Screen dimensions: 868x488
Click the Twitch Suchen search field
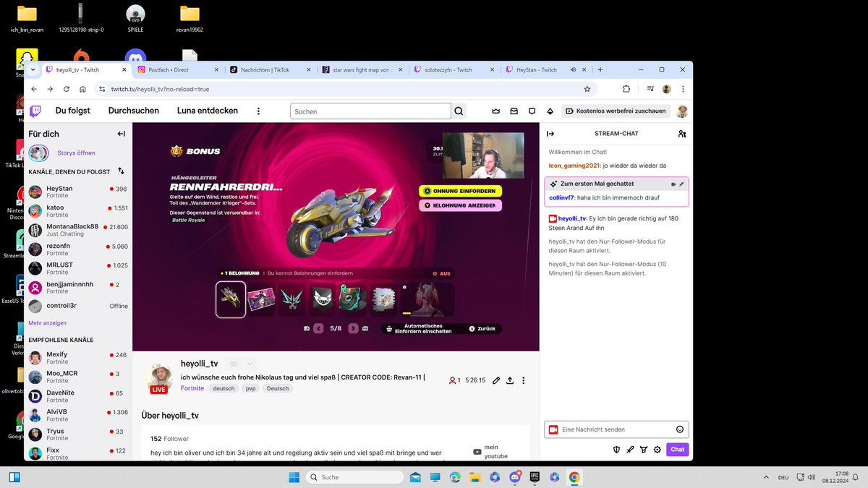[x=370, y=111]
